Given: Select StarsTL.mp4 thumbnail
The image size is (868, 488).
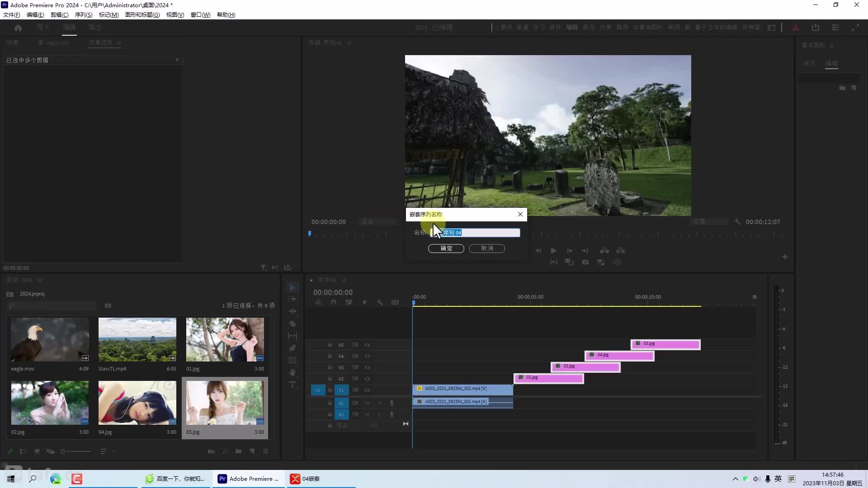Looking at the screenshot, I should pyautogui.click(x=137, y=339).
